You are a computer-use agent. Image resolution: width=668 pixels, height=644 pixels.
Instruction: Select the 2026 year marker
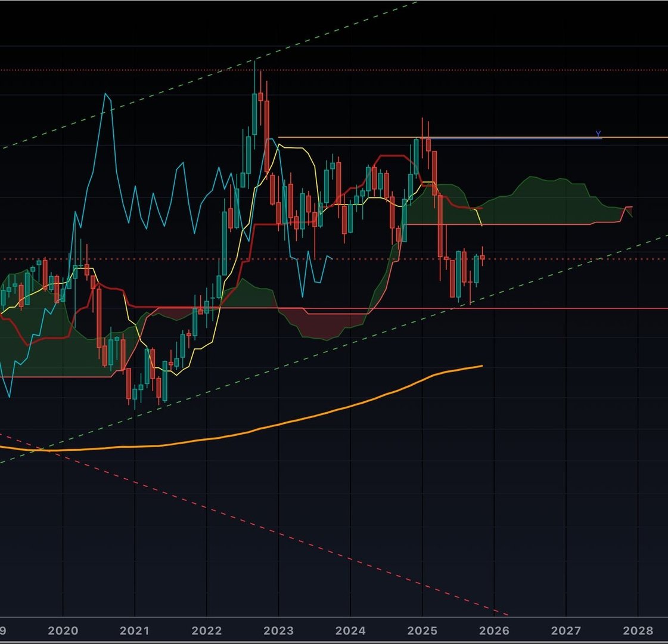pos(494,631)
